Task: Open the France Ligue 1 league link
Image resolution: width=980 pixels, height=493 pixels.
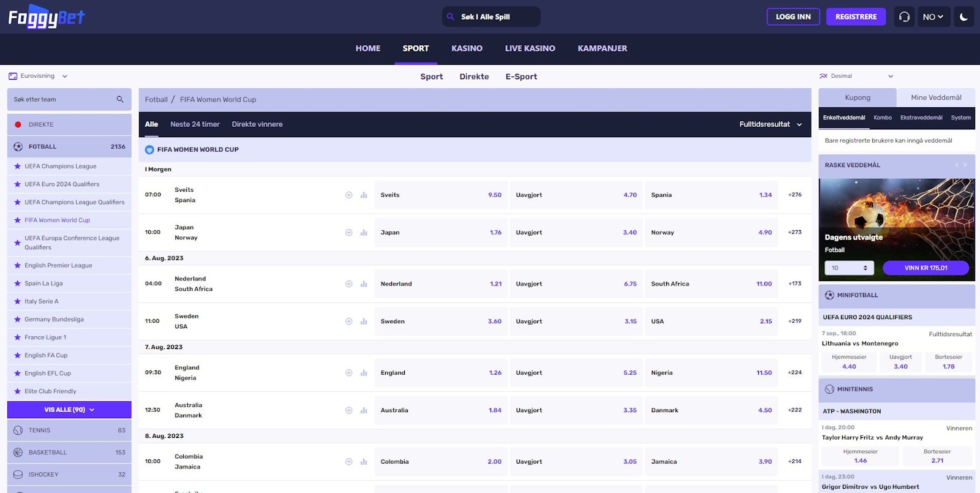Action: (x=45, y=337)
